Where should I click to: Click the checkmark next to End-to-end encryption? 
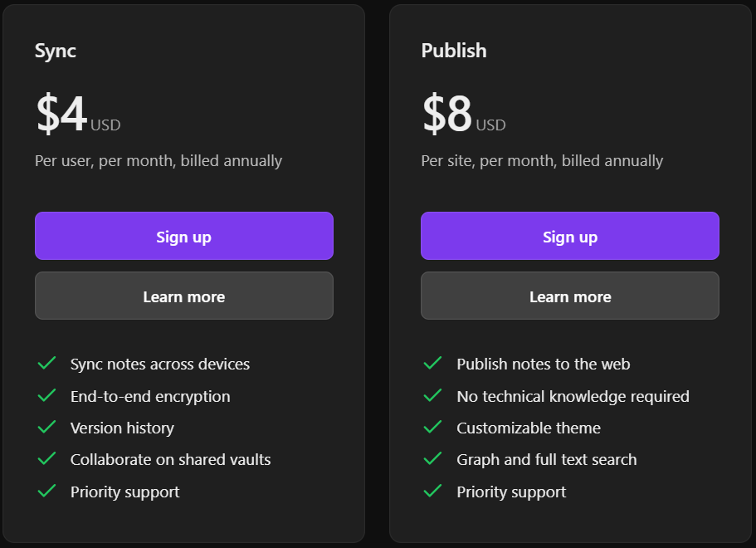pos(47,396)
